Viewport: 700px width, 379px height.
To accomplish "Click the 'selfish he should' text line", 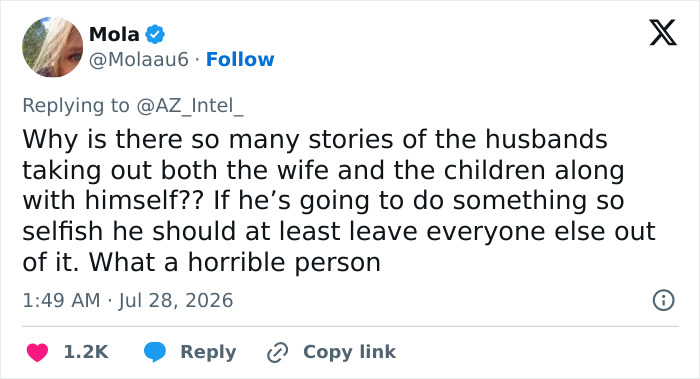I will click(131, 231).
